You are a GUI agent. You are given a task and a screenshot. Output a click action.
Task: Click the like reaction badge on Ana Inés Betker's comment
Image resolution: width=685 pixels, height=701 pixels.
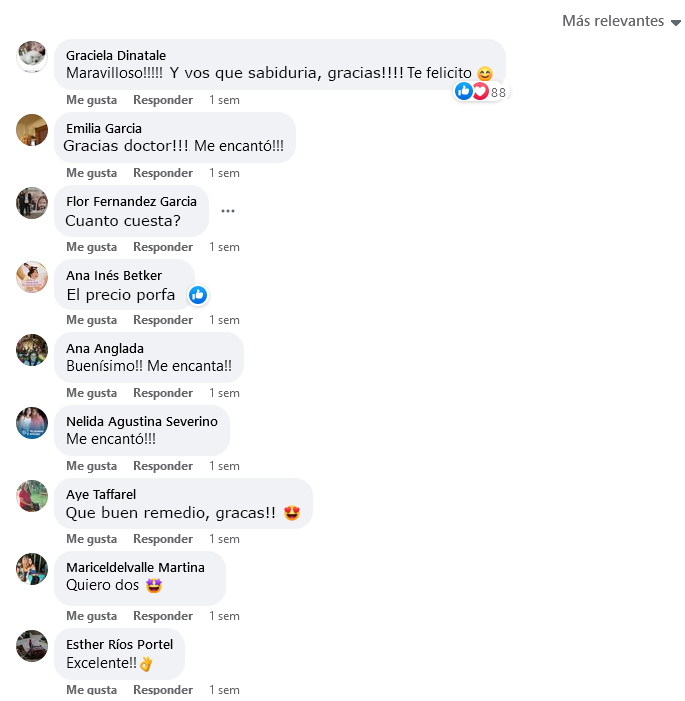[x=198, y=295]
